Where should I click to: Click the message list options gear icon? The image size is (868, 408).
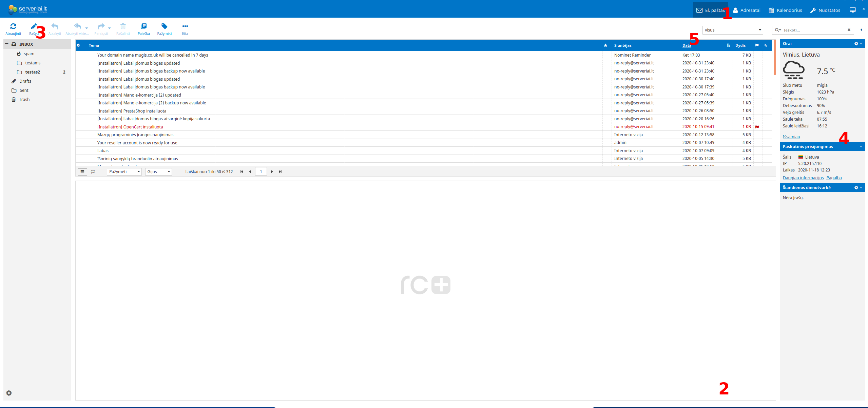78,45
